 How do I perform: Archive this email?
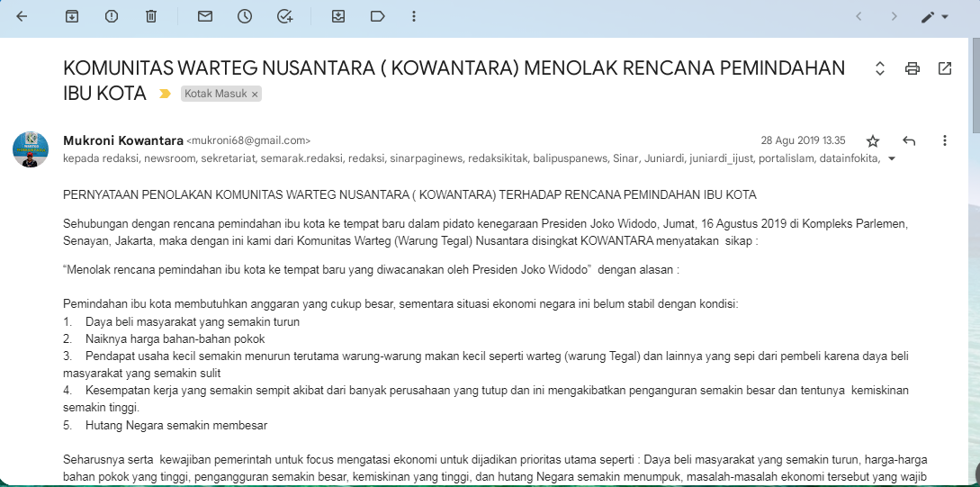point(72,17)
